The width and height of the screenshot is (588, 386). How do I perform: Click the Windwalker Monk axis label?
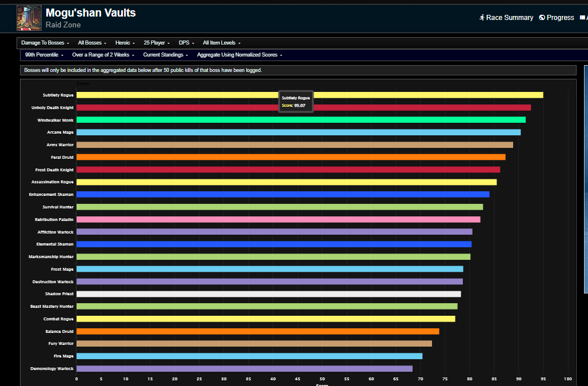(55, 120)
